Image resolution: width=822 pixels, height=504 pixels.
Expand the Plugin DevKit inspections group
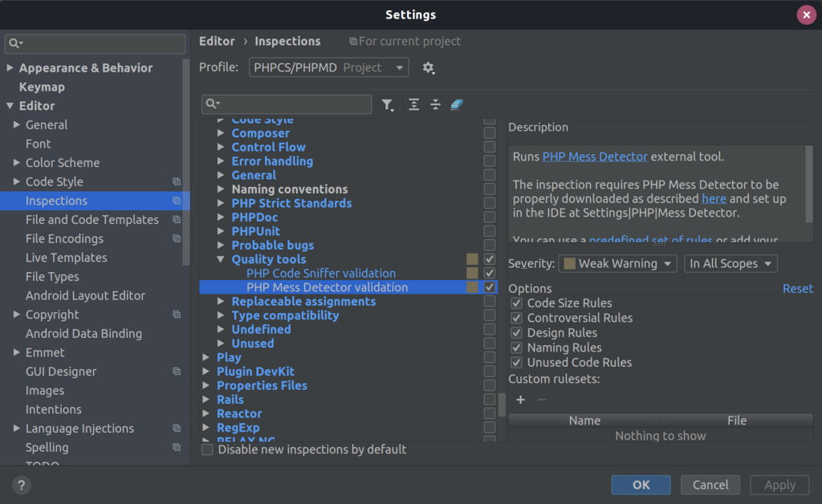(x=206, y=372)
